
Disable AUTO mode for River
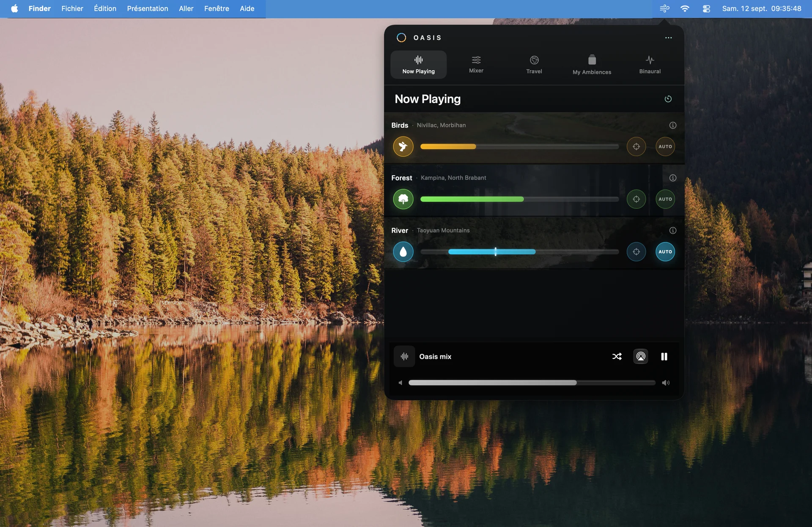tap(665, 252)
